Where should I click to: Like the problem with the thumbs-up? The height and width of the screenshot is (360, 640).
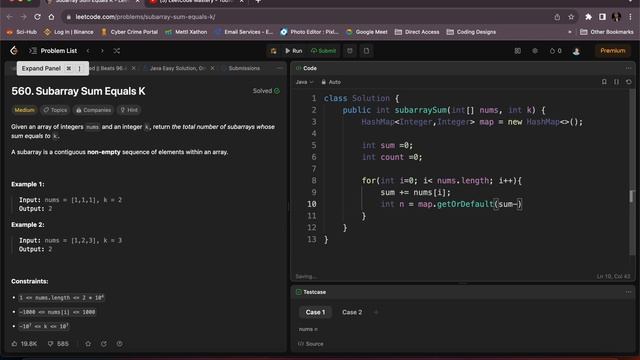(x=24, y=344)
